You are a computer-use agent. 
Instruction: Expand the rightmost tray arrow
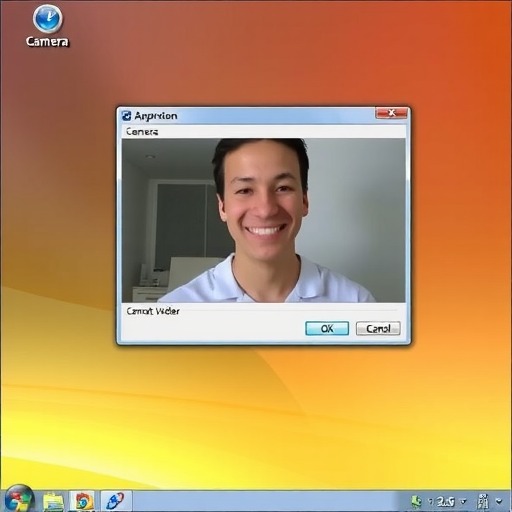pyautogui.click(x=499, y=501)
